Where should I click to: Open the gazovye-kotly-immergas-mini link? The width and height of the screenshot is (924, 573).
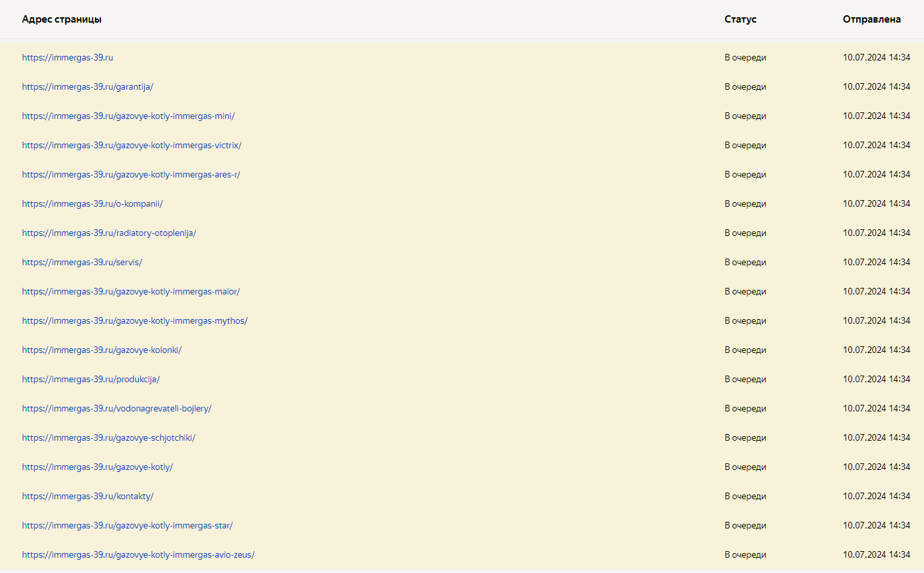(128, 116)
